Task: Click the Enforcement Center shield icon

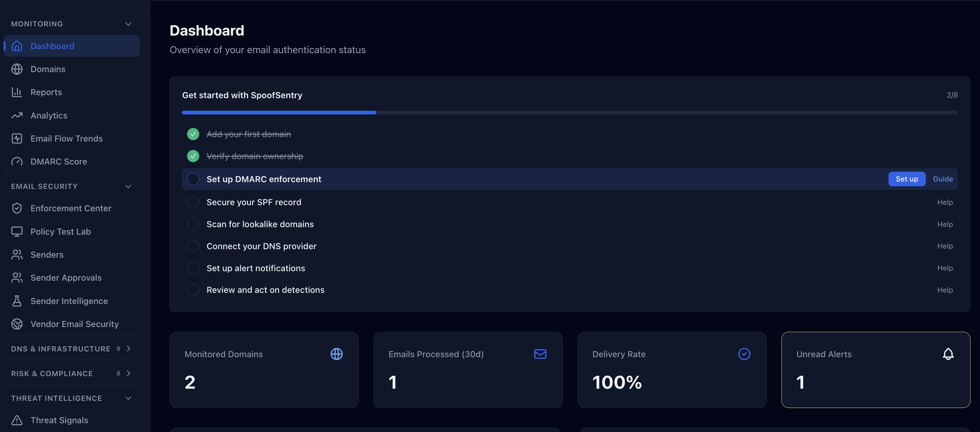Action: 17,208
